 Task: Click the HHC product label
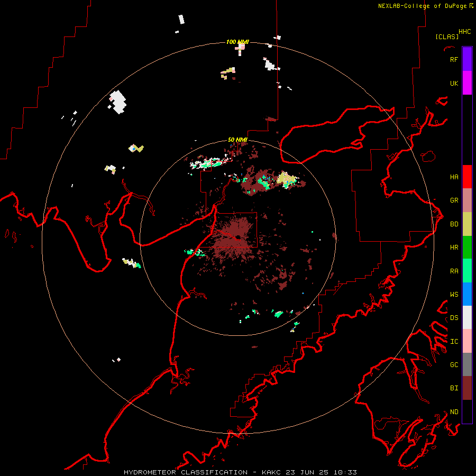pyautogui.click(x=464, y=32)
